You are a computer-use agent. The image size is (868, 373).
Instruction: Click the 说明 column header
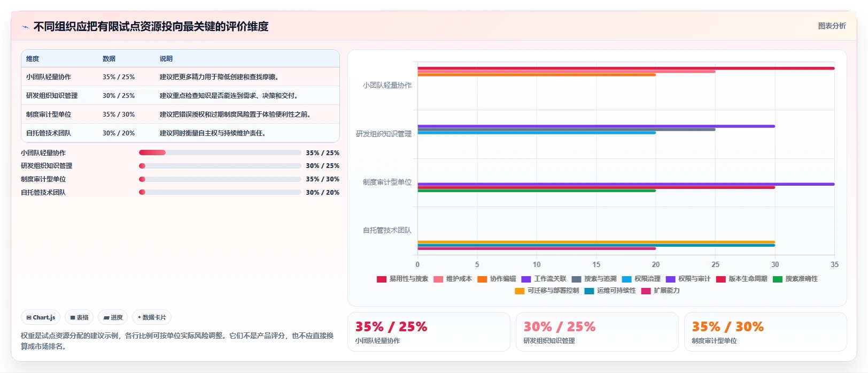[x=166, y=59]
